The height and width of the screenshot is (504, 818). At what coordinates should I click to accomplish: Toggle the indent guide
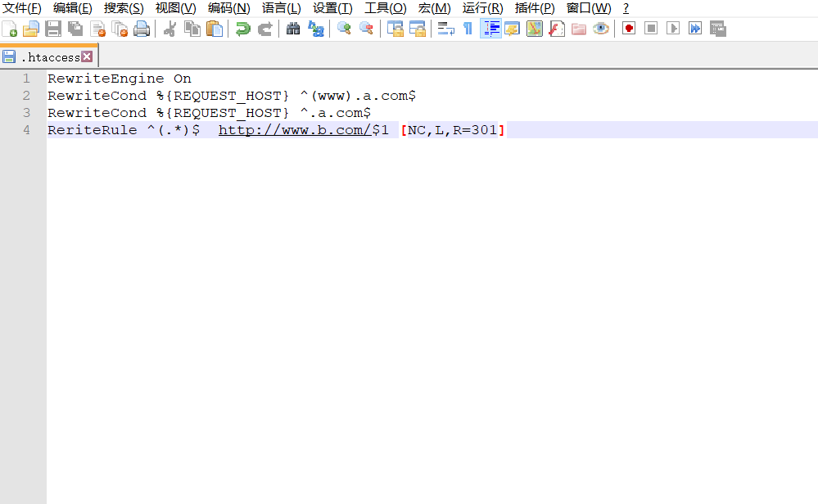pyautogui.click(x=490, y=29)
